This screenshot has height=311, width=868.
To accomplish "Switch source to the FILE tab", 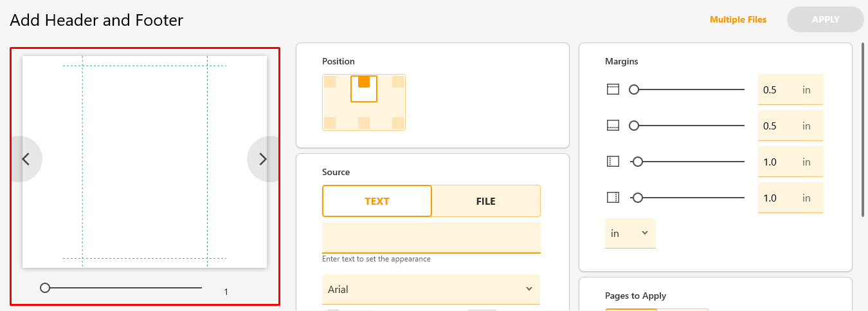I will [x=486, y=201].
